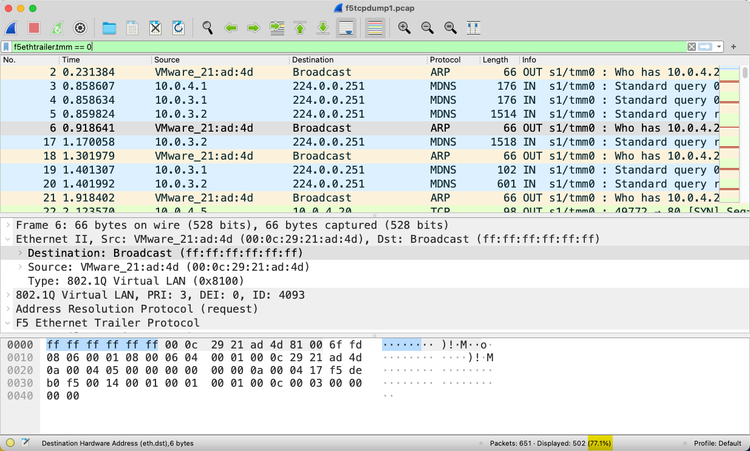This screenshot has width=750, height=451.
Task: Clear the display filter
Action: click(x=692, y=47)
